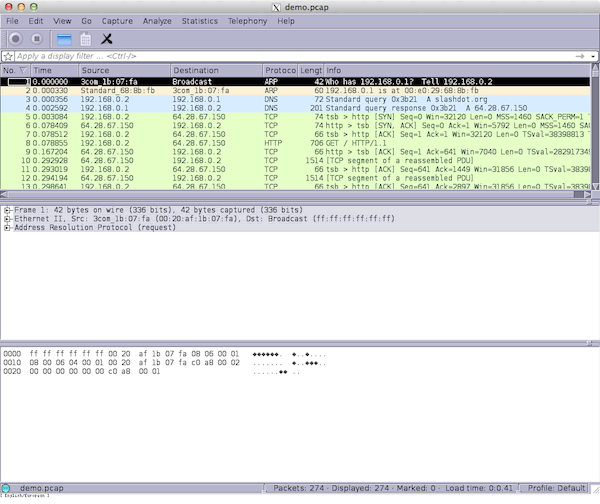Click hex bytes row 0010

tap(165, 362)
